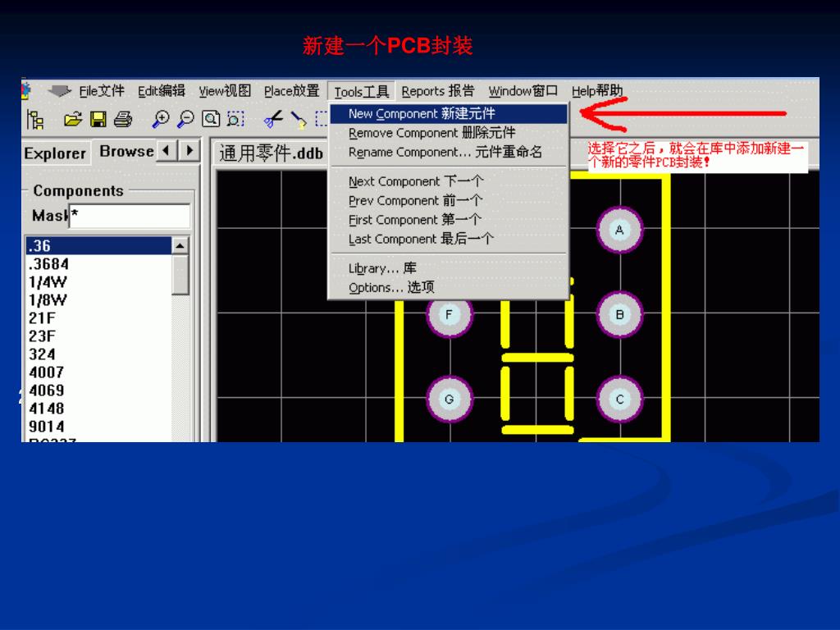Screen dimensions: 840x630
Task: Select component 4007 in list
Action: click(98, 372)
